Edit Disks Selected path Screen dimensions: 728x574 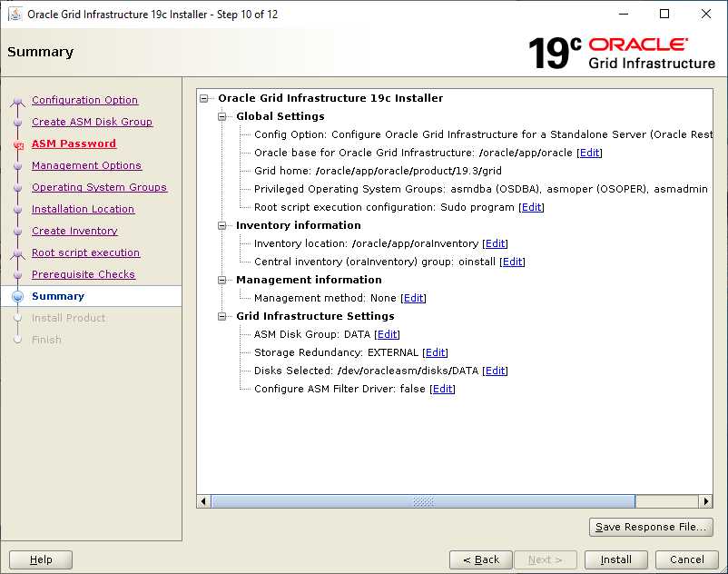click(496, 371)
